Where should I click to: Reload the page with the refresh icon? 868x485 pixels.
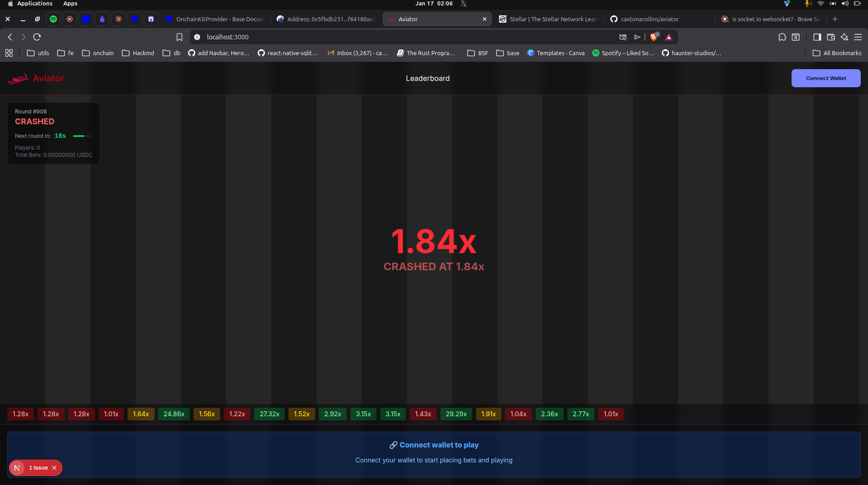tap(37, 37)
